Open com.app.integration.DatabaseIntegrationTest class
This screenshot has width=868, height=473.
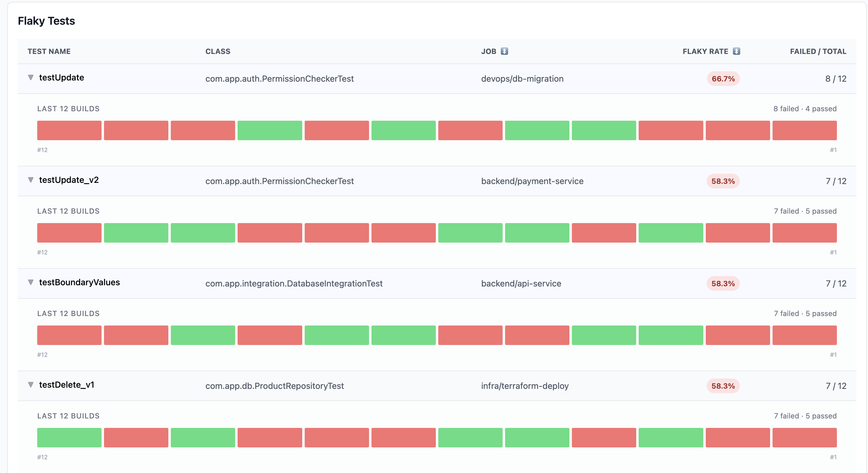point(294,283)
